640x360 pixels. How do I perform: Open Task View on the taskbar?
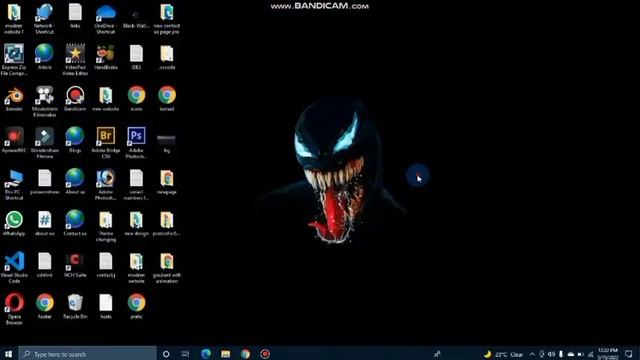[185, 354]
